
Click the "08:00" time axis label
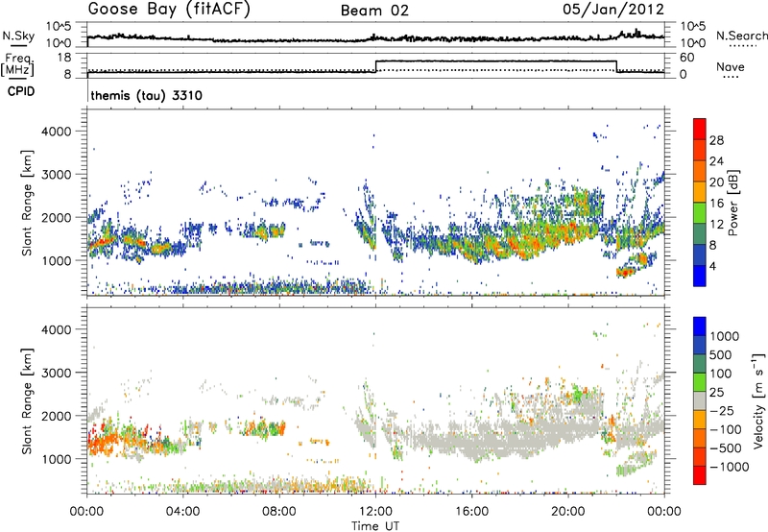(x=279, y=512)
